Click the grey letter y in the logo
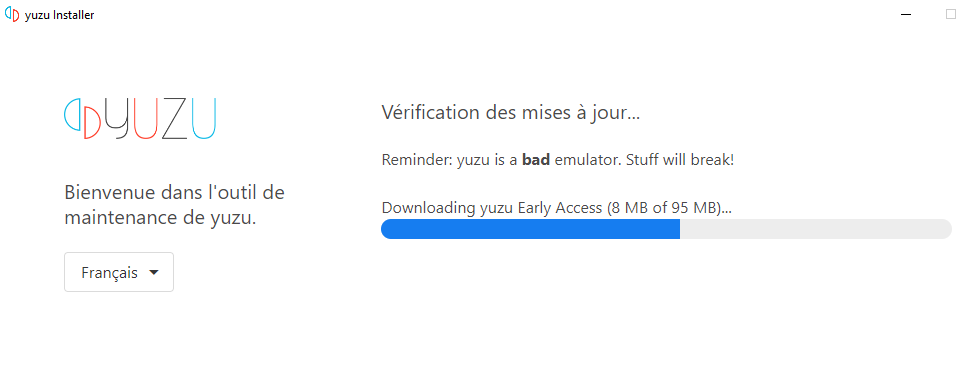 point(118,118)
